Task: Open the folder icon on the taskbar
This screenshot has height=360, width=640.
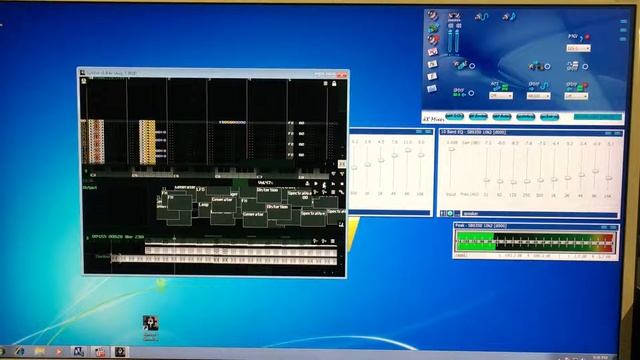Action: coord(40,351)
